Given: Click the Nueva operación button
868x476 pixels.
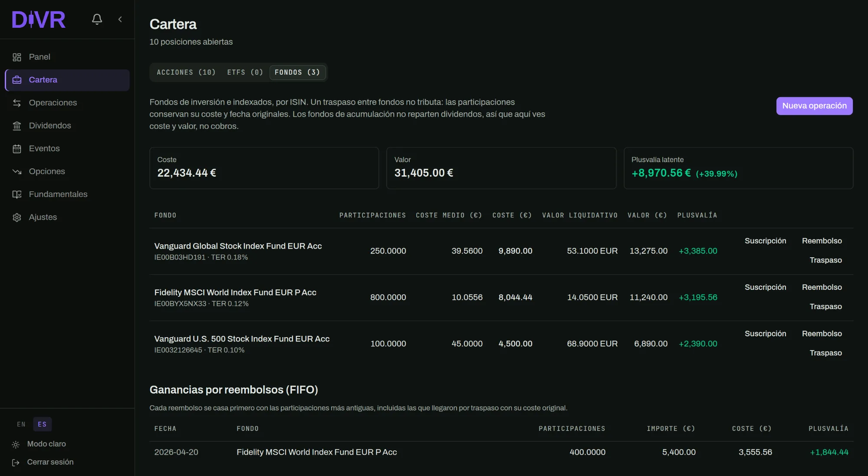Looking at the screenshot, I should 814,106.
